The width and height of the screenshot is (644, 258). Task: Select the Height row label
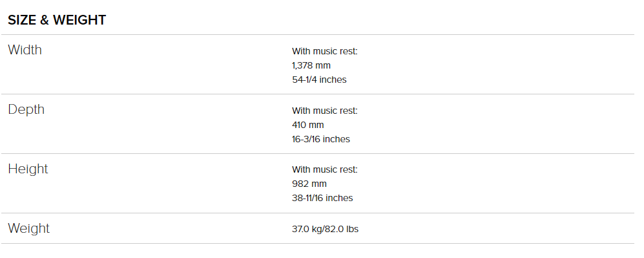coord(28,169)
